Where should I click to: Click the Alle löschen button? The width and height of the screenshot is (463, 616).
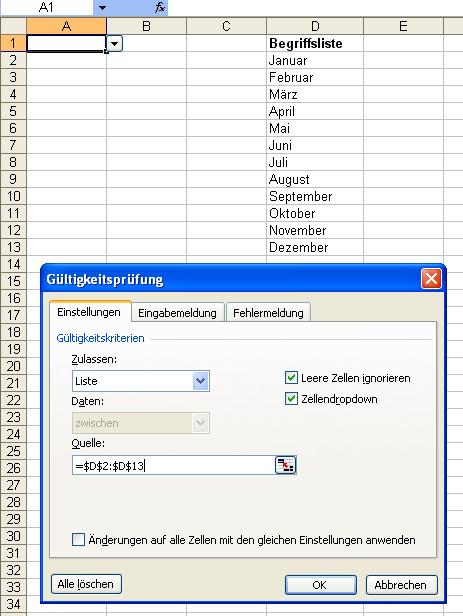click(86, 584)
